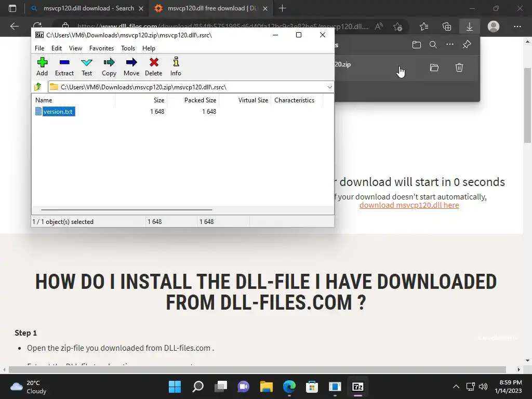Sort by the Name column header

click(x=75, y=100)
